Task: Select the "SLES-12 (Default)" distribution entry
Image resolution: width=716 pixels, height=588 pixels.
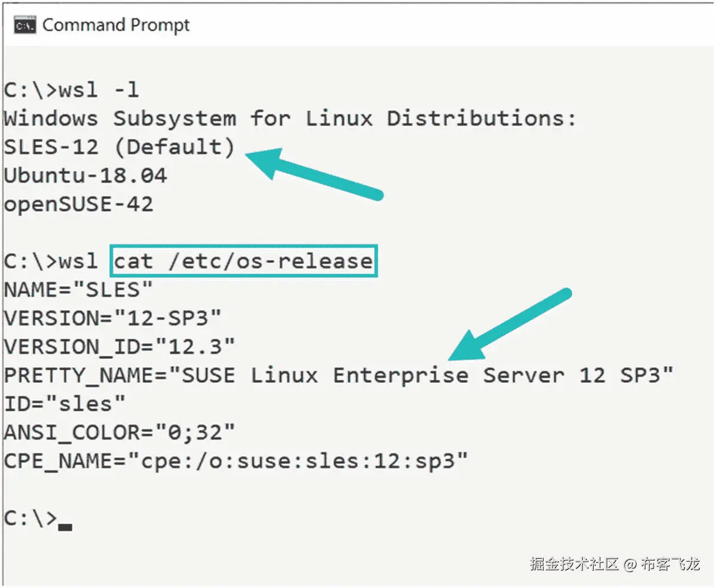Action: tap(119, 147)
